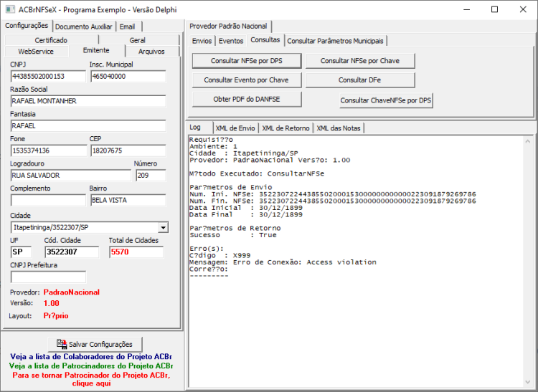Click Obter PDF do DANFSE button

(x=247, y=99)
